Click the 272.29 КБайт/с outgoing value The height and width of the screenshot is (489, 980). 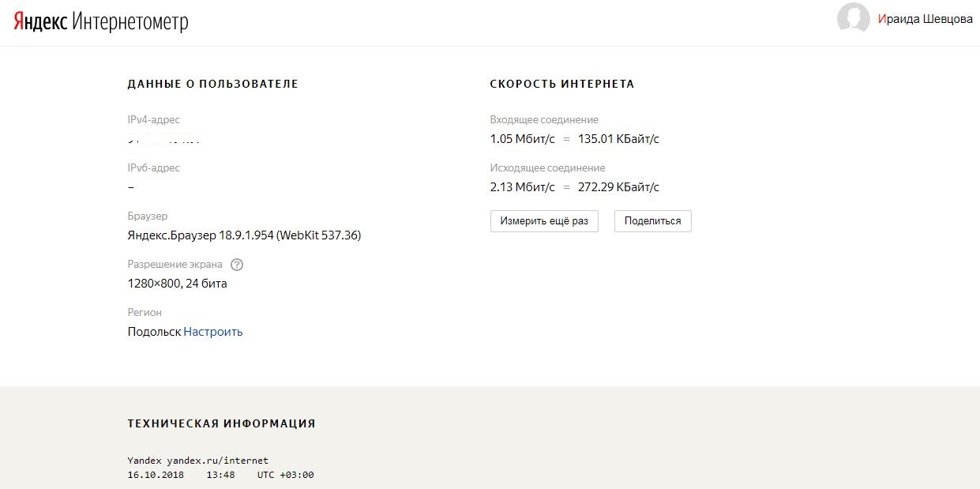pos(618,187)
